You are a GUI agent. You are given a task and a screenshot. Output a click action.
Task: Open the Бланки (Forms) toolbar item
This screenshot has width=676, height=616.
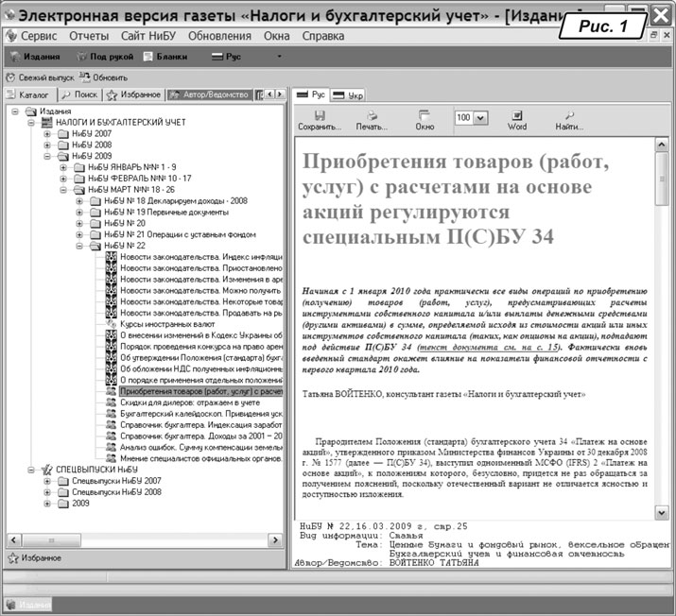coord(149,57)
